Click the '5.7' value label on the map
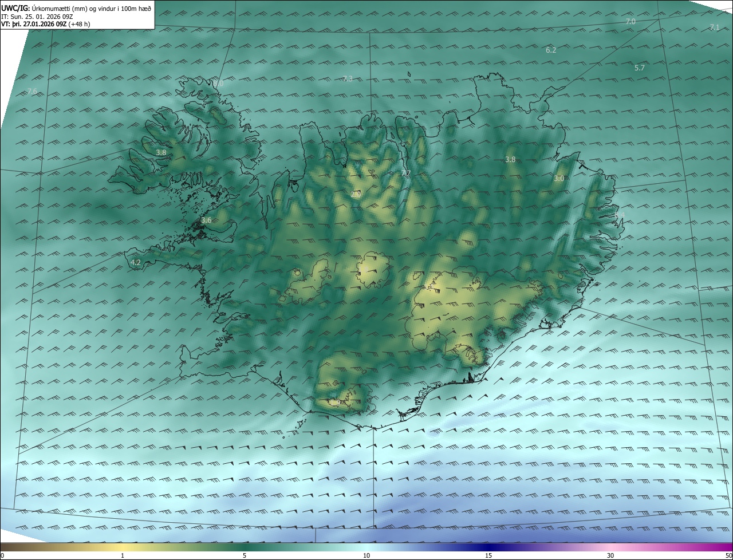Image resolution: width=733 pixels, height=560 pixels. [640, 68]
